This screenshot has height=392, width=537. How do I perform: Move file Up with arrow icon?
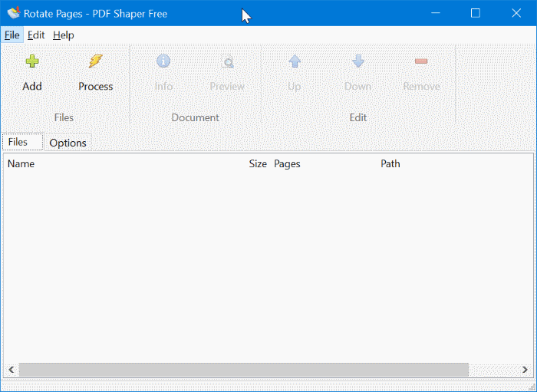[295, 61]
